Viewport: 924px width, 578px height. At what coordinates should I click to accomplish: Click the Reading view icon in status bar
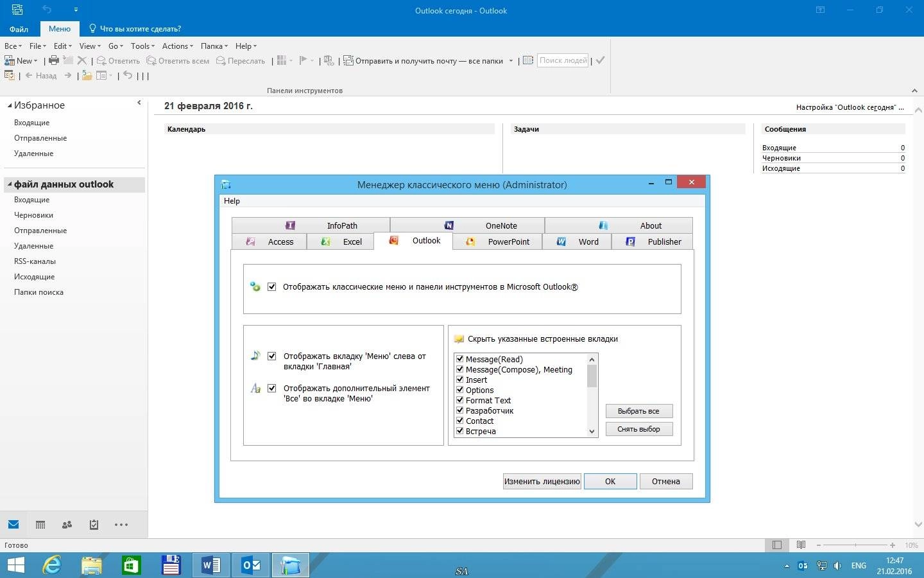tap(801, 545)
